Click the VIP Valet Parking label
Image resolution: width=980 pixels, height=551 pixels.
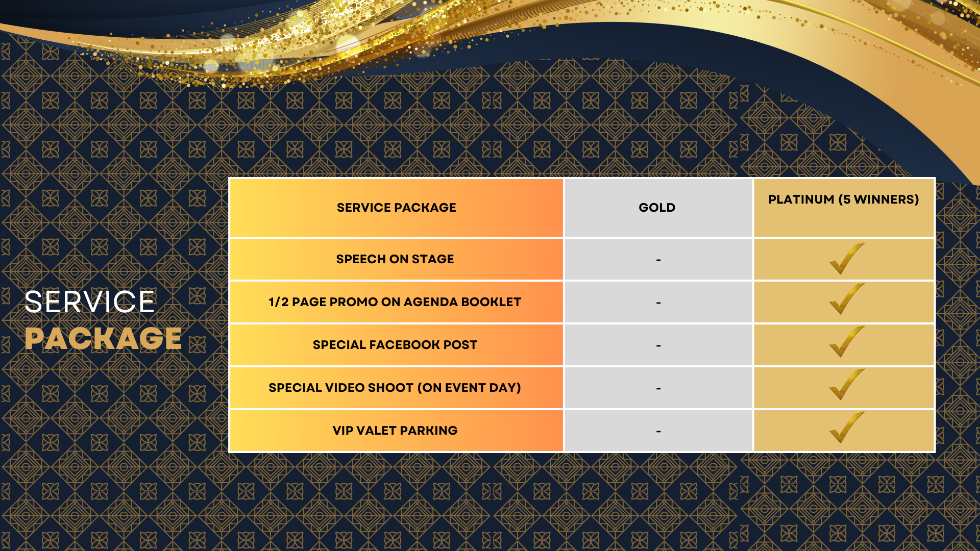point(395,431)
